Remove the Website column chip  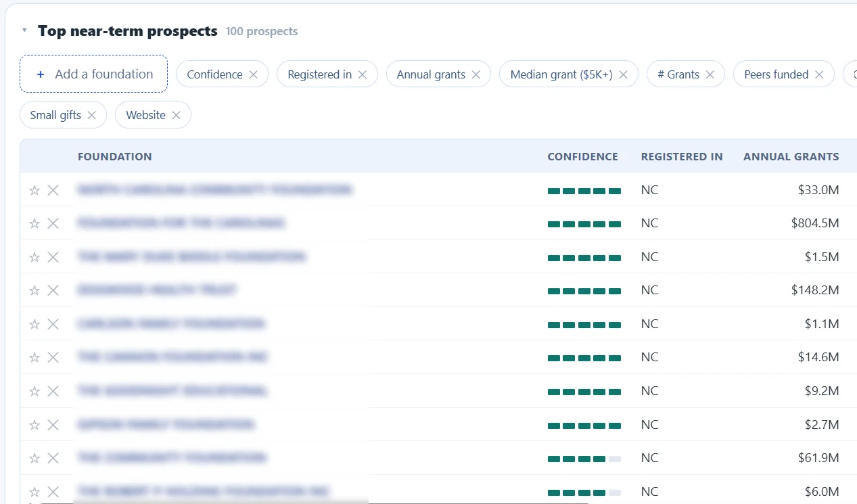(x=177, y=115)
